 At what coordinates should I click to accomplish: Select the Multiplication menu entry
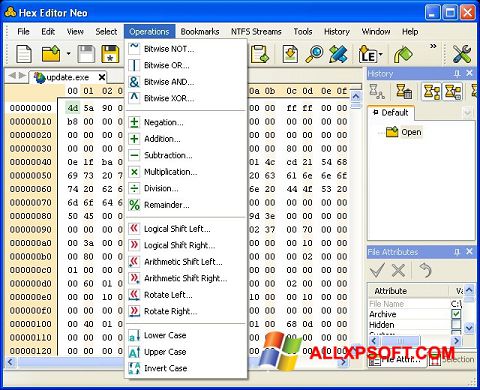coord(186,172)
